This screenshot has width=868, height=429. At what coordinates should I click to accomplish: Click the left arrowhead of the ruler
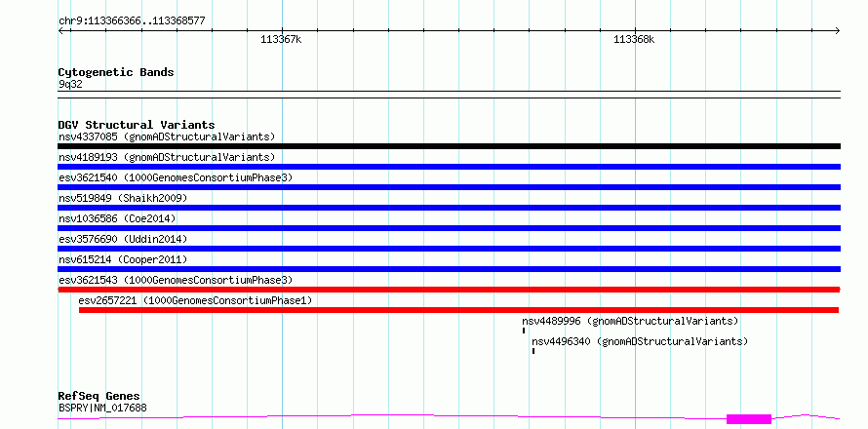(60, 31)
